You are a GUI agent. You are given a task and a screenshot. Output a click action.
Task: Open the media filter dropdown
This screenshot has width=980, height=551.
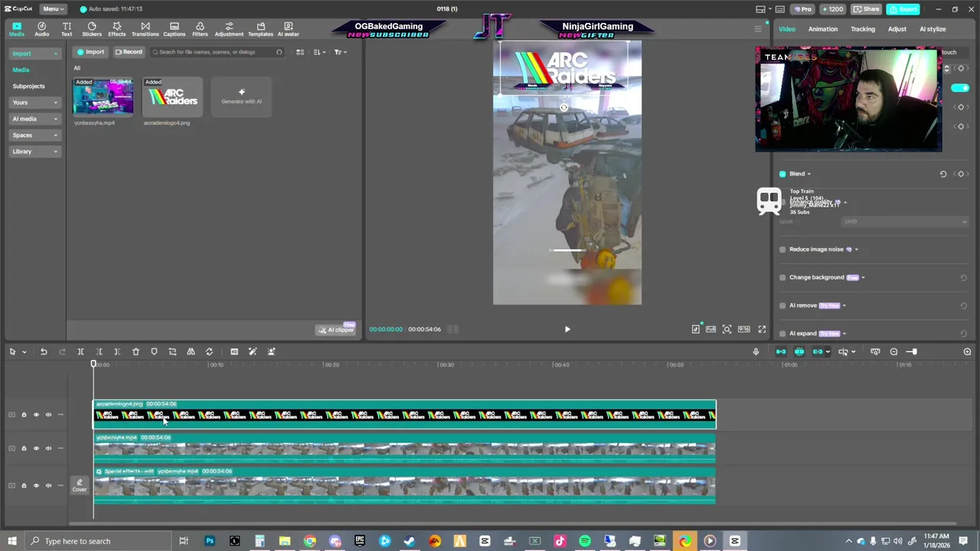(x=340, y=52)
